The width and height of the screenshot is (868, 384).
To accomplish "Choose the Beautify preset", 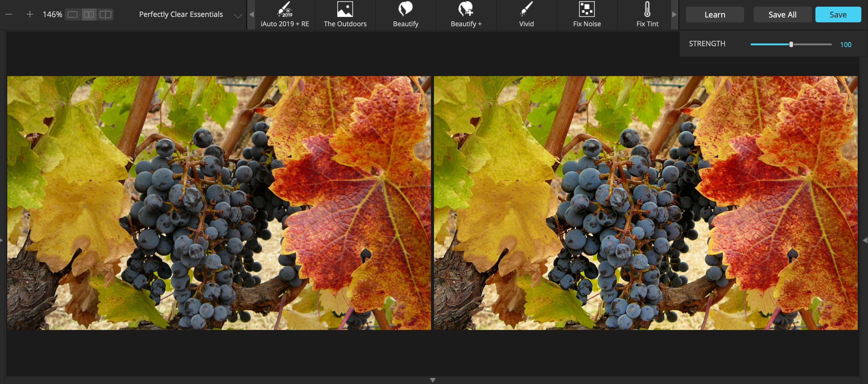I will pos(405,14).
